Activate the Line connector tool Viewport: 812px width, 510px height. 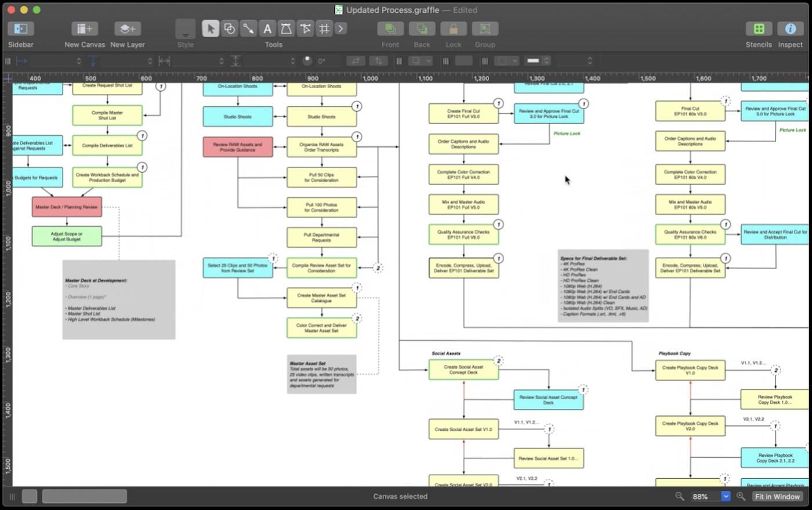tap(248, 28)
